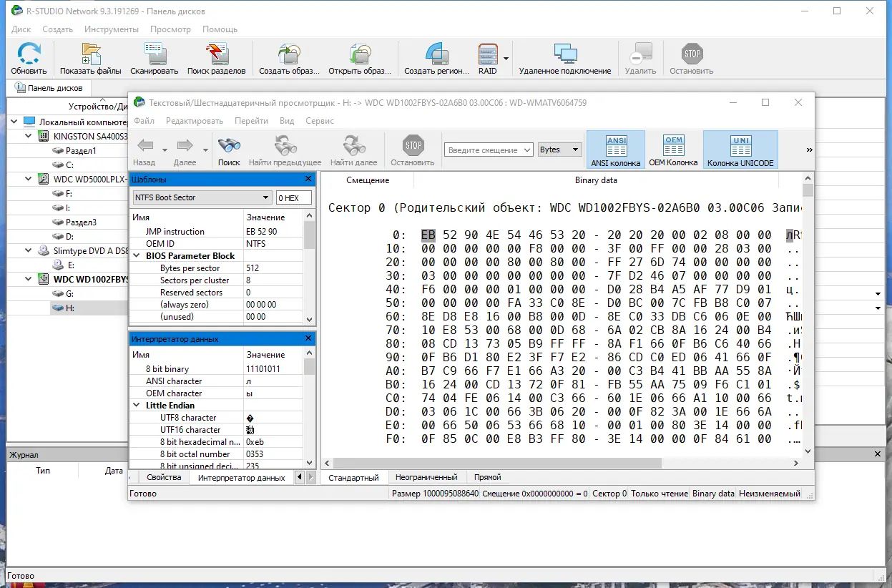Open the Диск menu
The image size is (892, 588).
click(x=21, y=29)
